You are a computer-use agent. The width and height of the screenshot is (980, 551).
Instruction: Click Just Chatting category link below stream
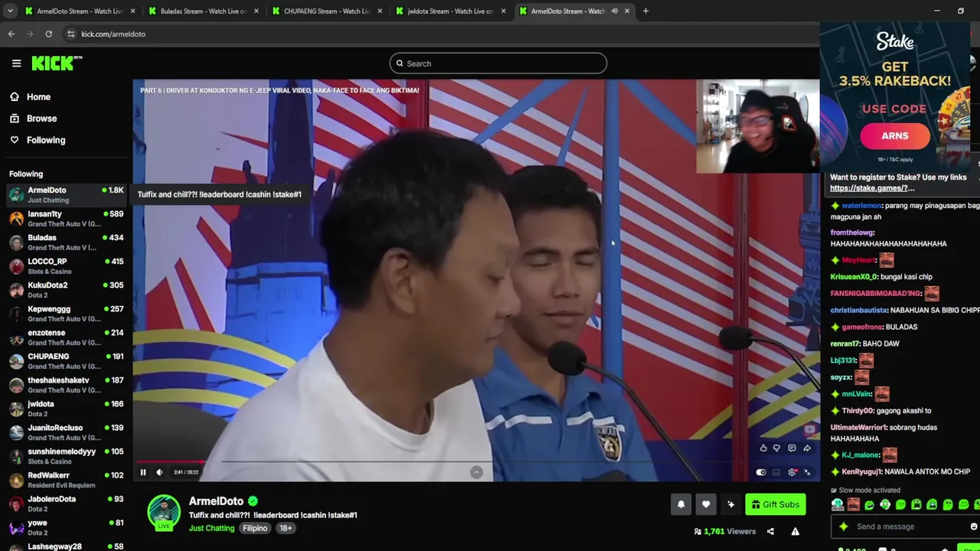[x=212, y=528]
